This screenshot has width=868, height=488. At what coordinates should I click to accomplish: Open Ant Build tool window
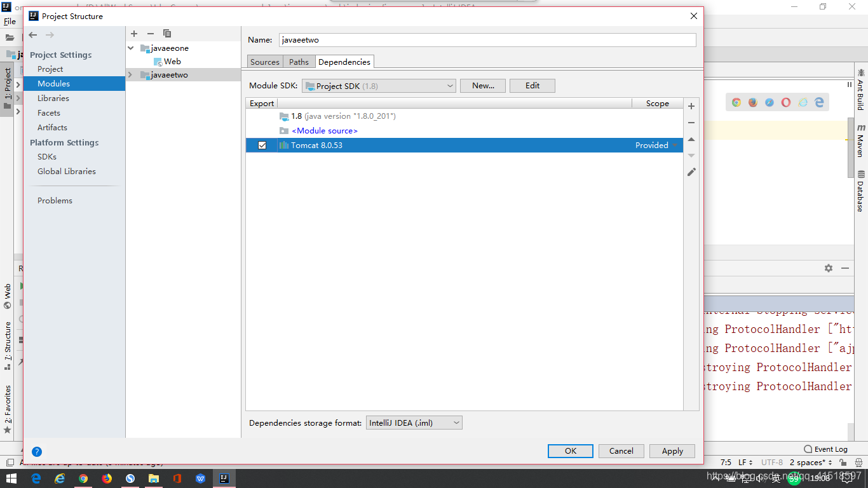click(861, 90)
